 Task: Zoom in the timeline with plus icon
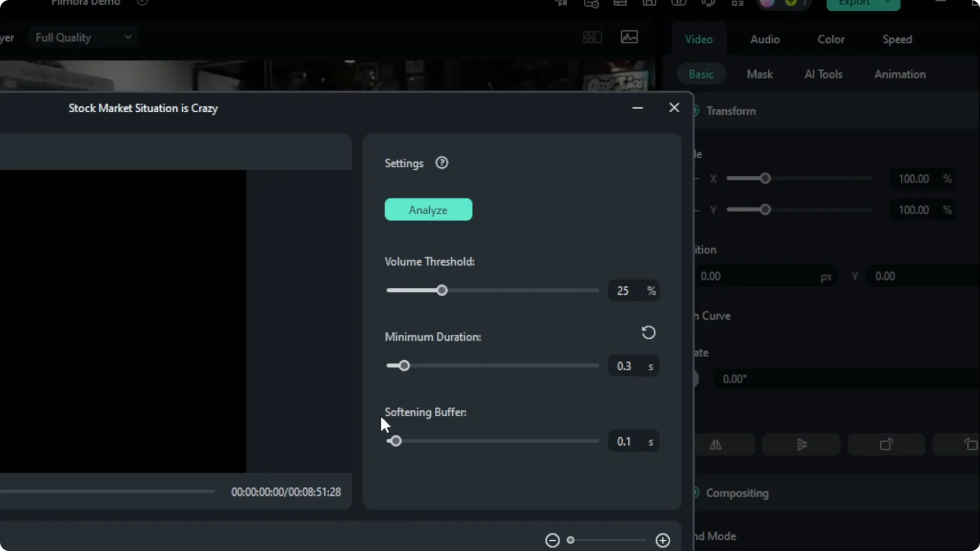point(662,540)
